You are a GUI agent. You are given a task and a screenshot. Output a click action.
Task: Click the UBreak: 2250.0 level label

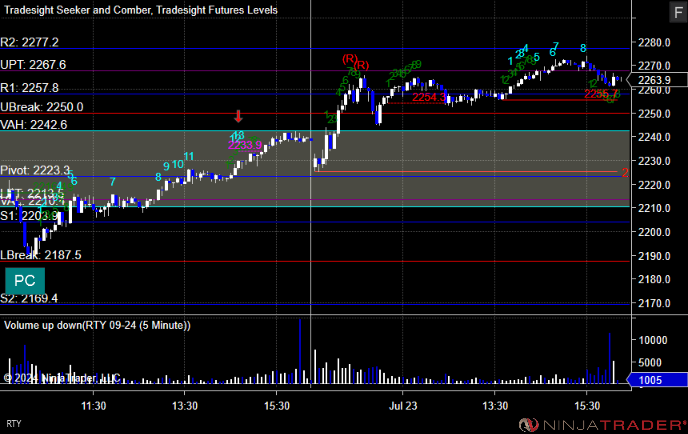(x=42, y=107)
